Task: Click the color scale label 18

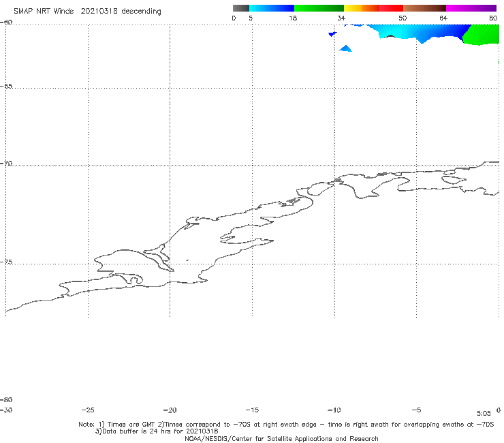Action: 293,18
